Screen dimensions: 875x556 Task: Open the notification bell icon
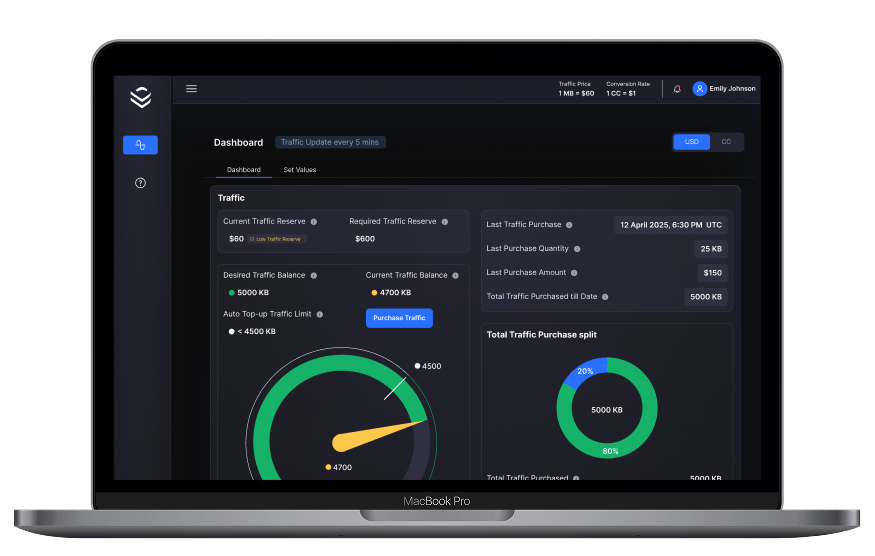tap(677, 89)
